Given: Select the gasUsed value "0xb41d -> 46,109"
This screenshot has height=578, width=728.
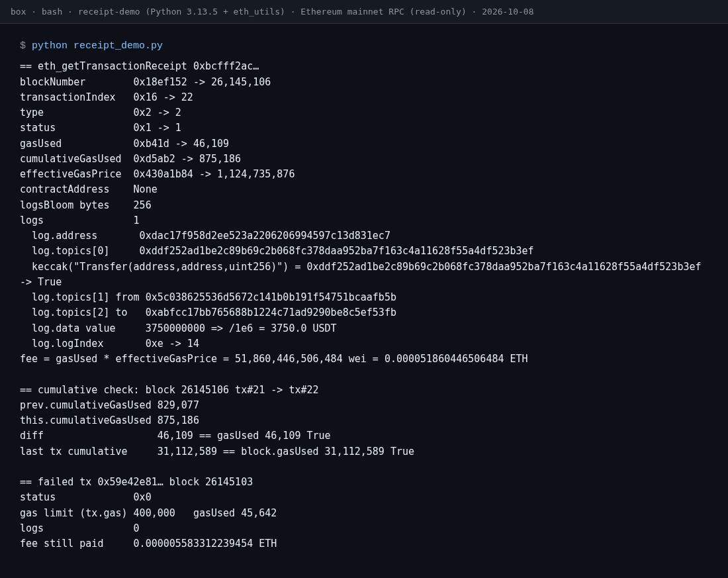Looking at the screenshot, I should point(181,143).
